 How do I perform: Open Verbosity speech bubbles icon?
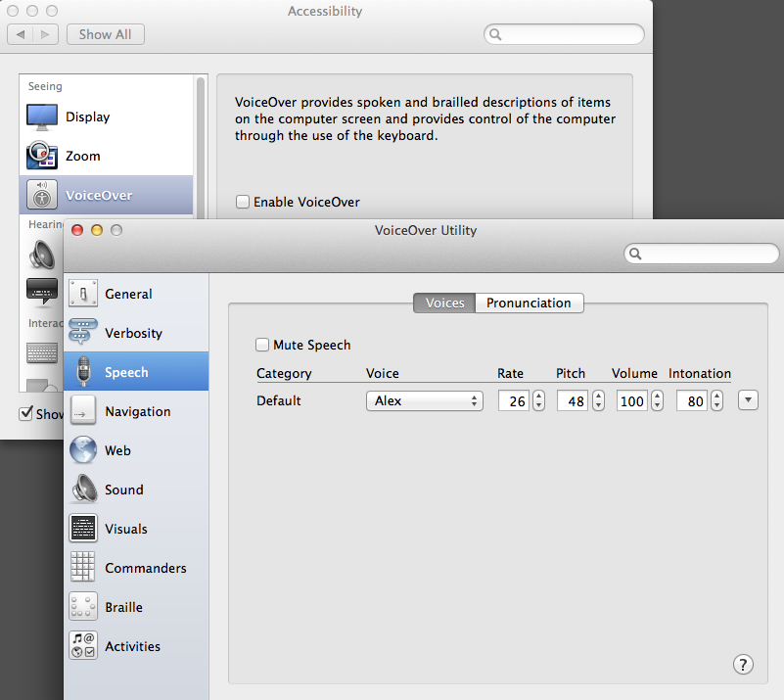pyautogui.click(x=83, y=332)
